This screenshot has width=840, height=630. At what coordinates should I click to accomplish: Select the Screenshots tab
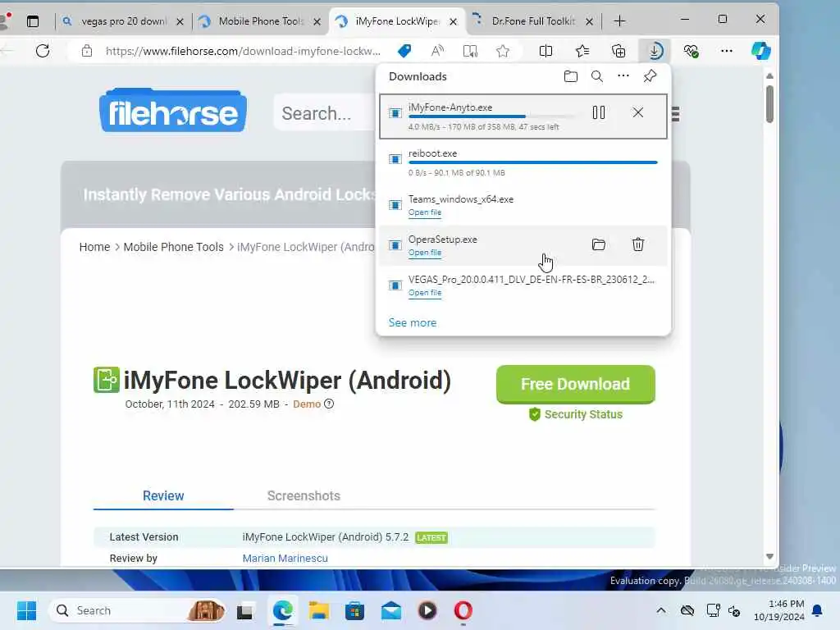pos(304,496)
